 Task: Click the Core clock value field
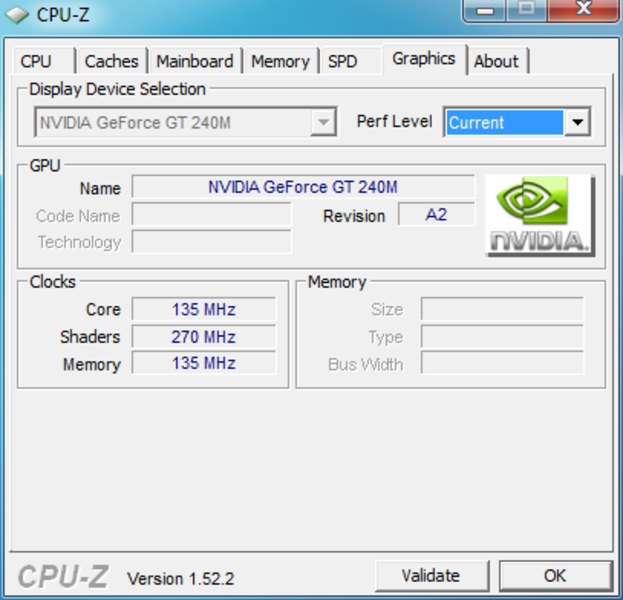[204, 309]
